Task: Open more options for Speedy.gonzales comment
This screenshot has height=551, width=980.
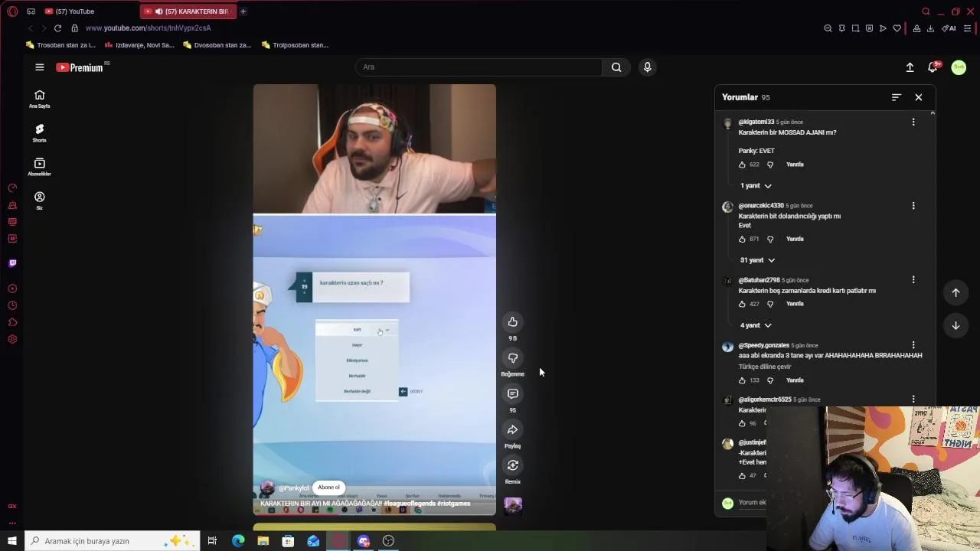Action: [x=913, y=345]
